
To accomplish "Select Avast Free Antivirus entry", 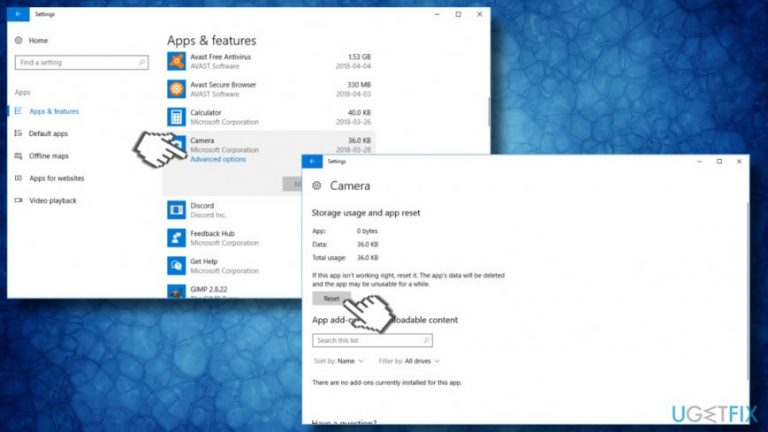I will (269, 61).
